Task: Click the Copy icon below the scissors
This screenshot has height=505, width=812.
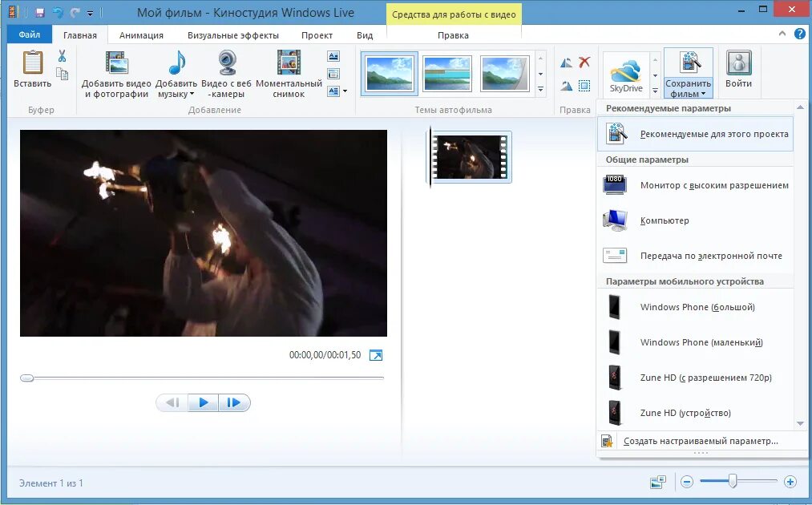Action: 63,74
